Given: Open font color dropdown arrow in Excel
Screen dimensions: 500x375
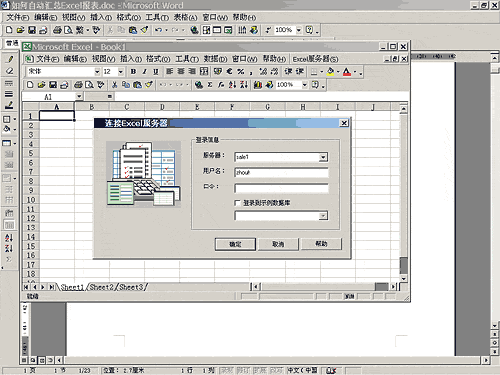Looking at the screenshot, I should click(x=355, y=72).
